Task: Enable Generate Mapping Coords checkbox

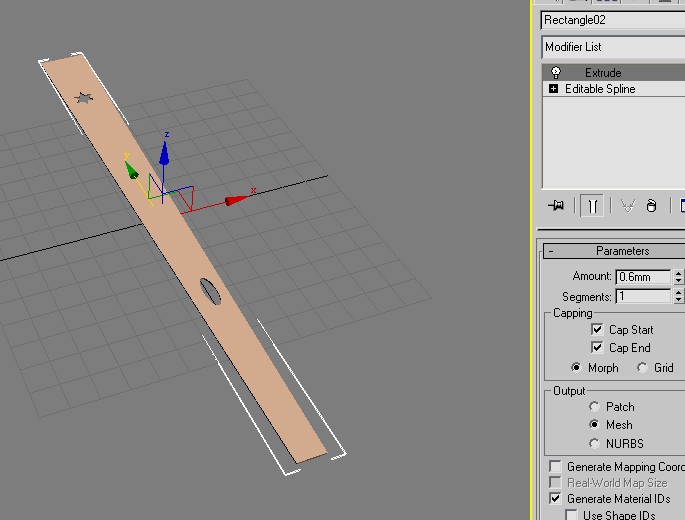Action: point(555,467)
